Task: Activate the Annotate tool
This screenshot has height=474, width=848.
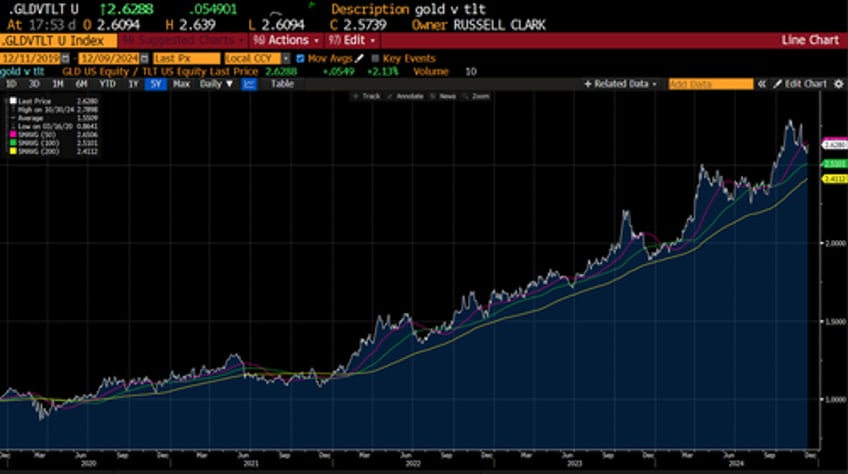Action: 405,96
